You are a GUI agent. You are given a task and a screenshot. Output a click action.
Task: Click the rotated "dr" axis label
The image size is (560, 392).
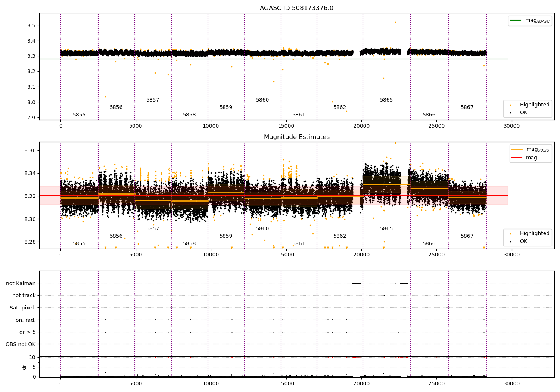[24, 367]
